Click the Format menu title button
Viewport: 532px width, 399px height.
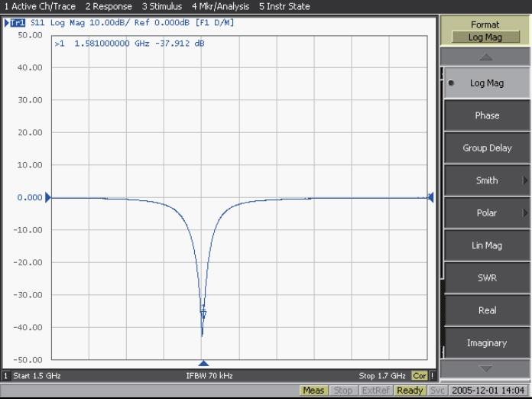point(485,31)
